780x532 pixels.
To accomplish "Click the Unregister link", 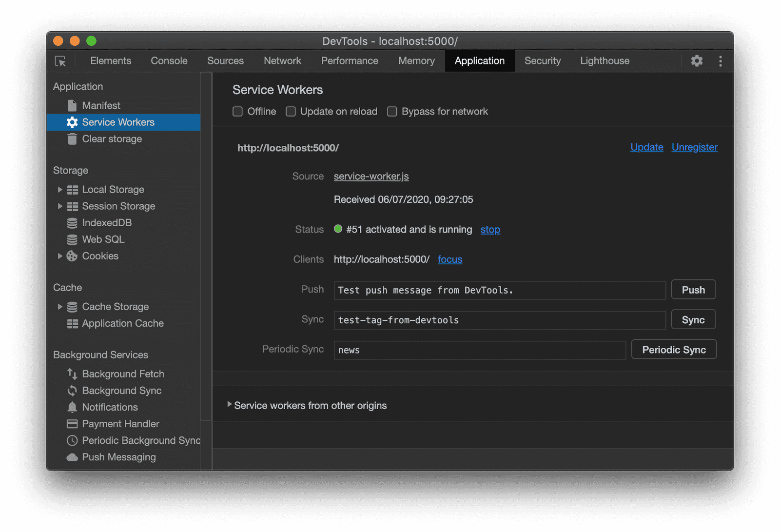I will coord(694,147).
